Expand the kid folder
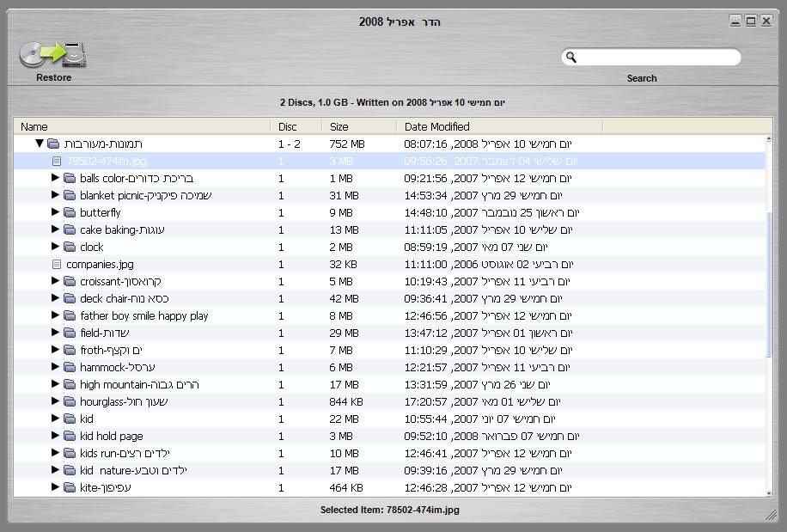 pyautogui.click(x=55, y=418)
